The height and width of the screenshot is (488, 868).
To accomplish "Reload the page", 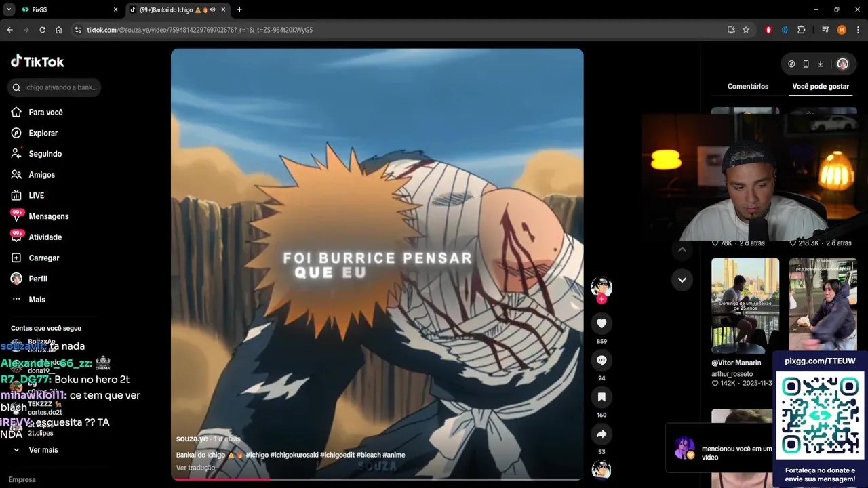I will pos(42,30).
